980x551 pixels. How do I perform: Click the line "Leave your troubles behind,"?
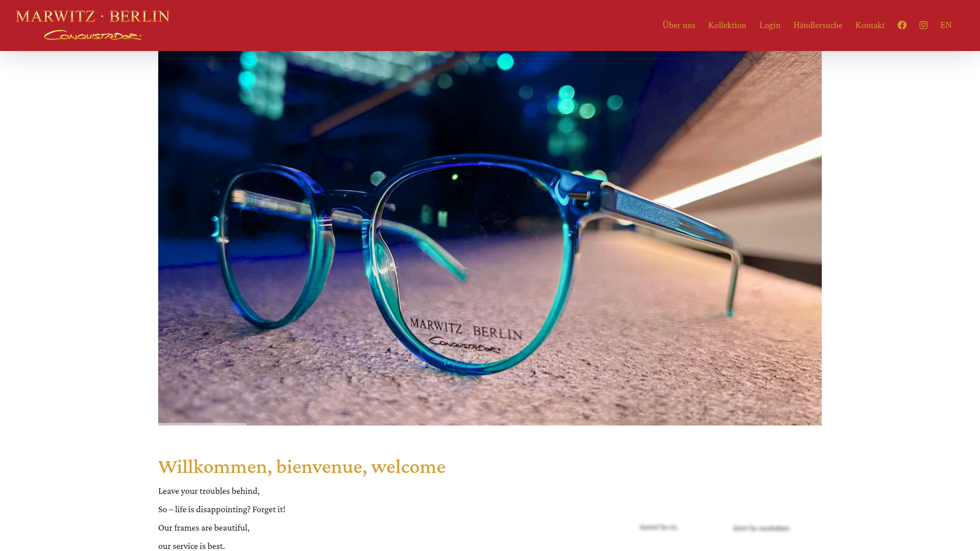pyautogui.click(x=209, y=491)
